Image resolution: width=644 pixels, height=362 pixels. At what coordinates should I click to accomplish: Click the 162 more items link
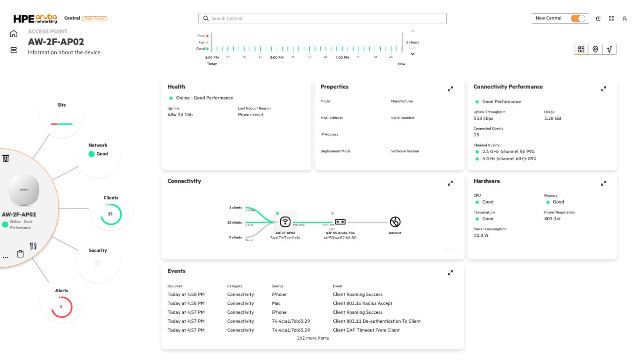click(x=312, y=338)
